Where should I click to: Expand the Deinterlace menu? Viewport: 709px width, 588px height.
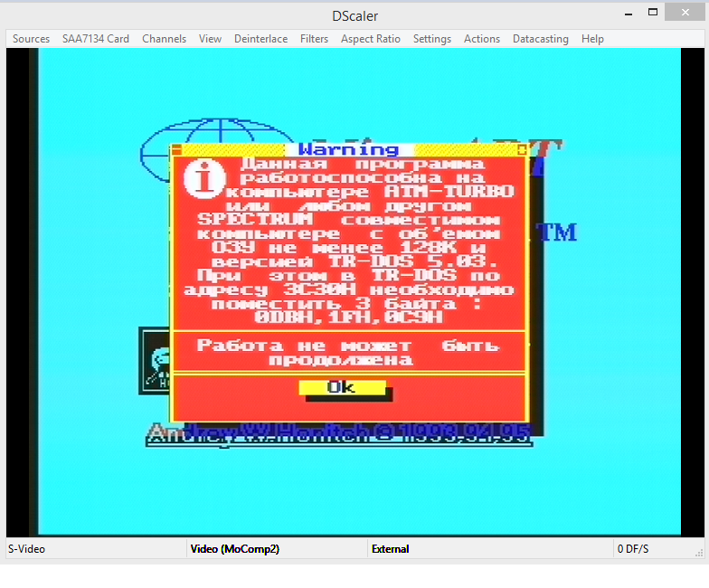[x=260, y=39]
